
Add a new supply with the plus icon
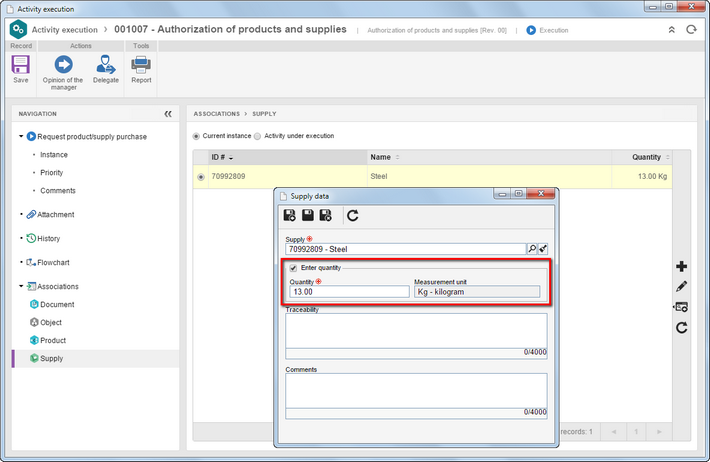point(681,266)
